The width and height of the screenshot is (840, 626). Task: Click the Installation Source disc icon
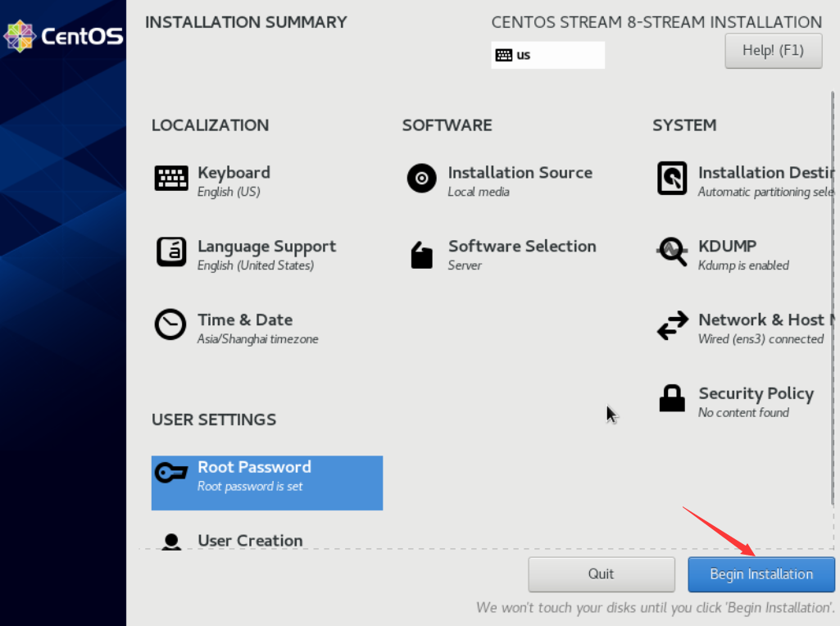tap(421, 179)
